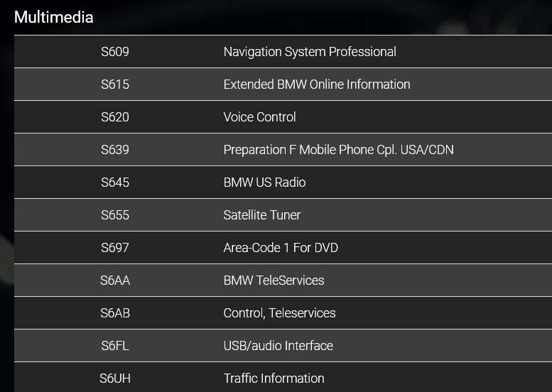
Task: Click the Multimedia section heading
Action: pos(54,17)
